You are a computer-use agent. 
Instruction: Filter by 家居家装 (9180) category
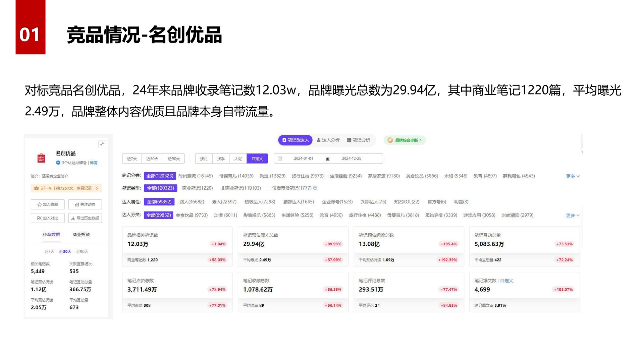(384, 176)
